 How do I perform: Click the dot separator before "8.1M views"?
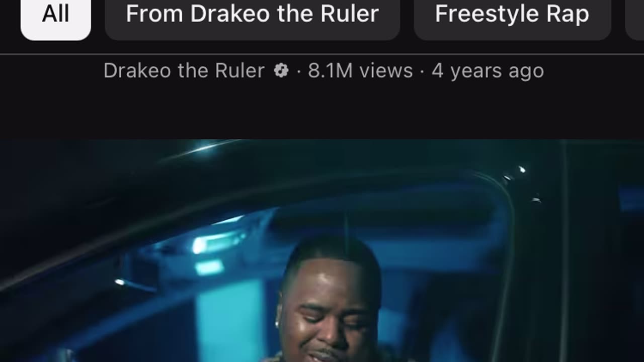(x=299, y=71)
